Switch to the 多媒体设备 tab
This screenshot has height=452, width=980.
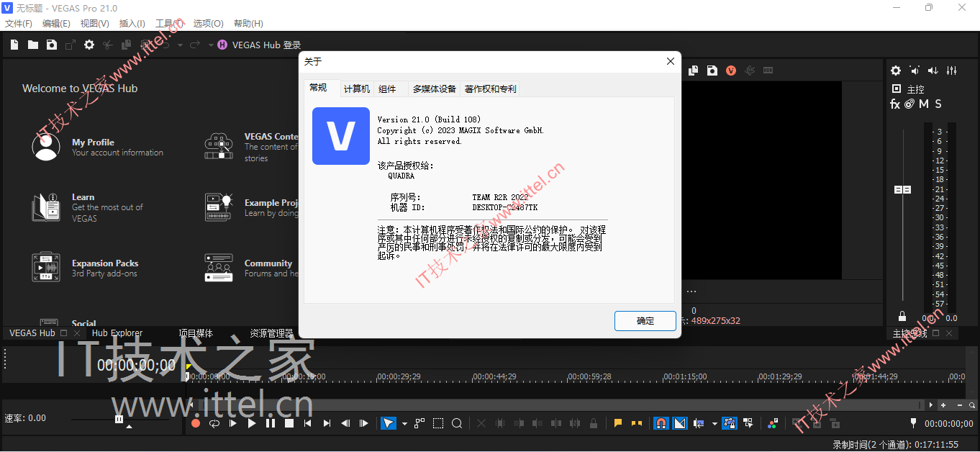point(435,89)
